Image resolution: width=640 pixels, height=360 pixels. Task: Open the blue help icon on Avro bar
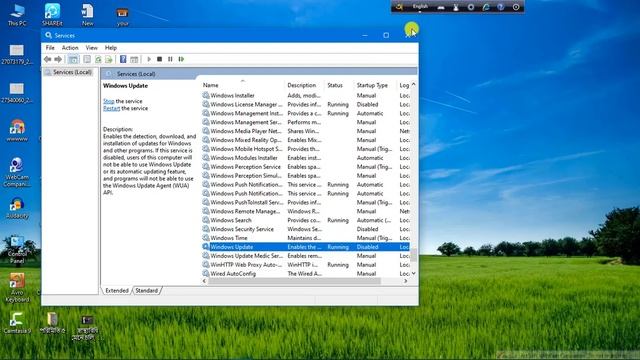coord(501,7)
